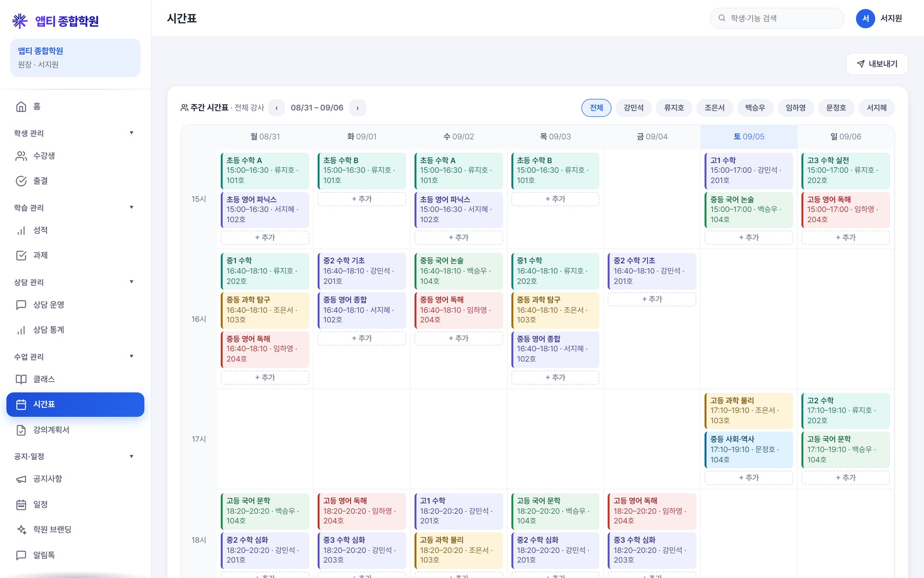Viewport: 924px width, 578px height.
Task: Filter timetable by 조은서
Action: [x=715, y=108]
